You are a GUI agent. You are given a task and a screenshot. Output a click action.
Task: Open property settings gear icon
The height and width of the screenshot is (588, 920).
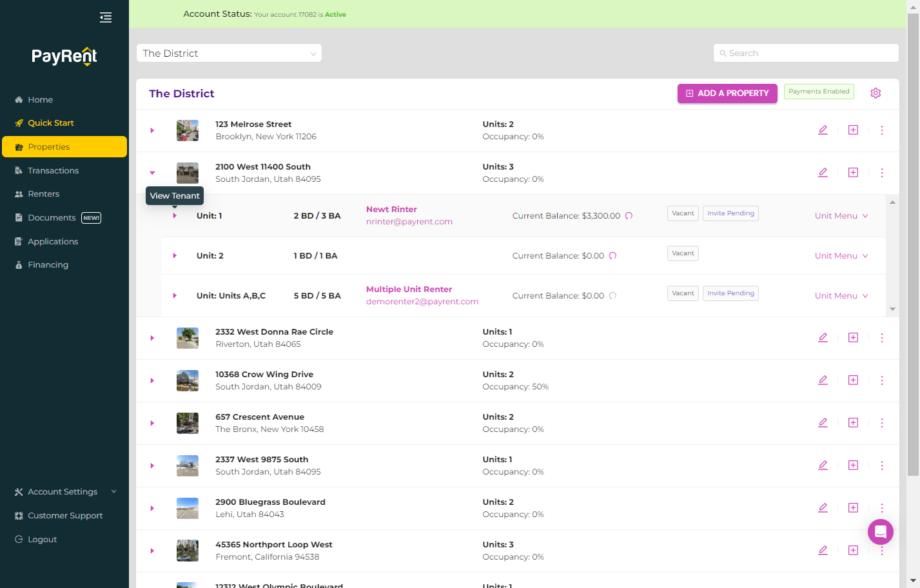pyautogui.click(x=876, y=93)
